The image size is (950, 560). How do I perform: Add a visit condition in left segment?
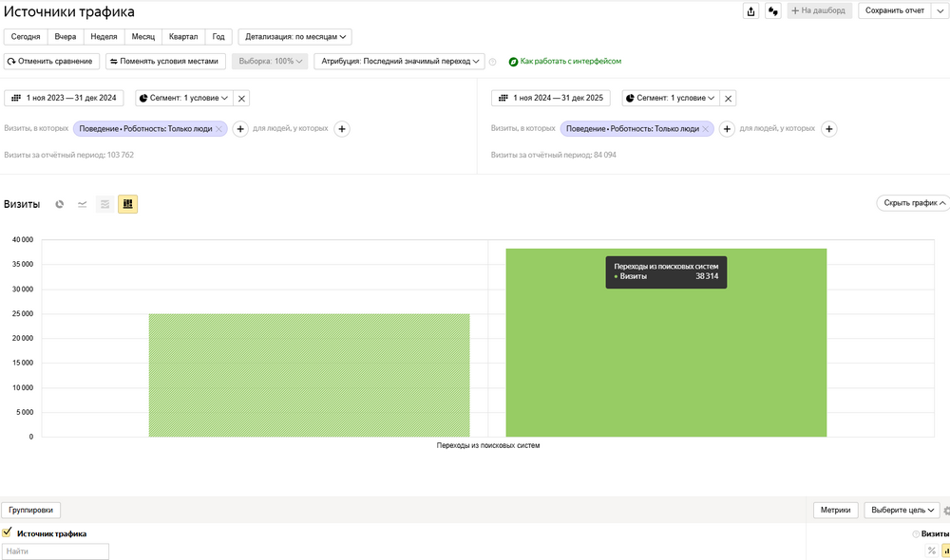(240, 129)
